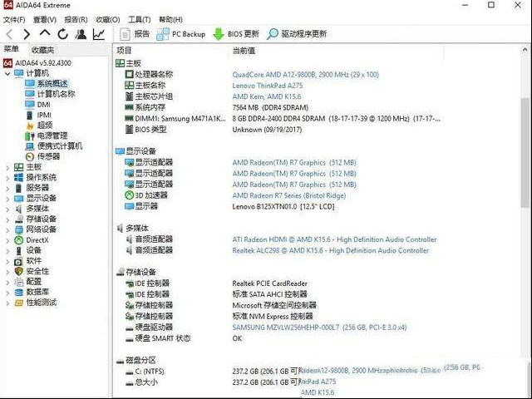Open the ATI Radeon HDMI audio controller link
The width and height of the screenshot is (532, 399).
pyautogui.click(x=334, y=239)
